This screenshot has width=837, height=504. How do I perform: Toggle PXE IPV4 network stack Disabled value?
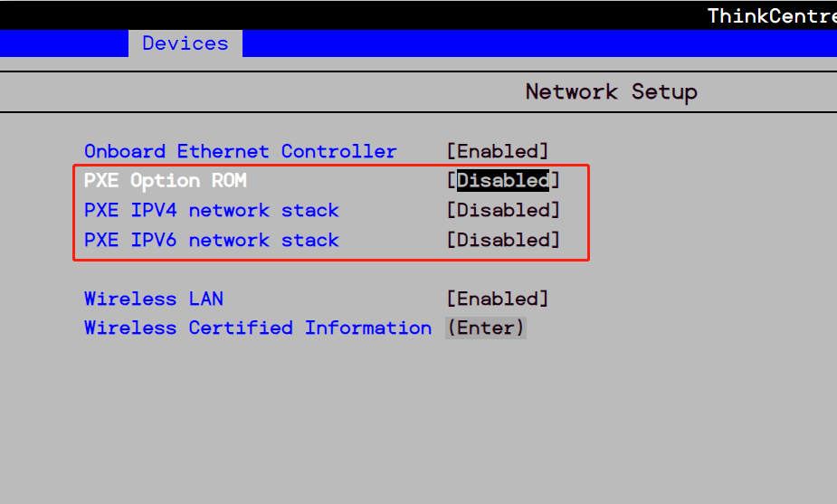click(x=502, y=211)
